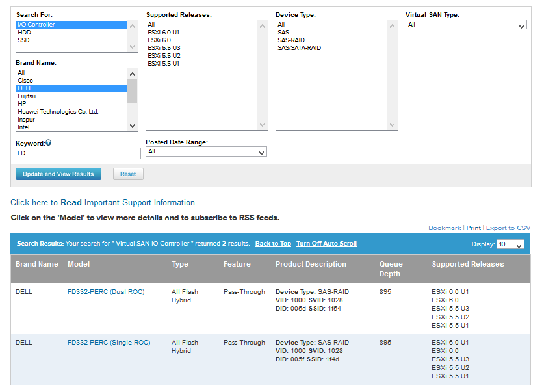Click the Feature column header
This screenshot has height=392, width=542.
tap(237, 264)
